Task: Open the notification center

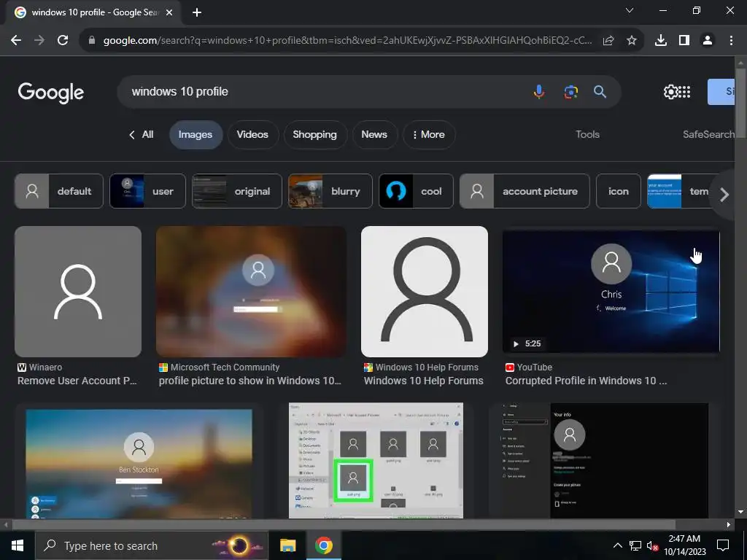Action: click(723, 545)
